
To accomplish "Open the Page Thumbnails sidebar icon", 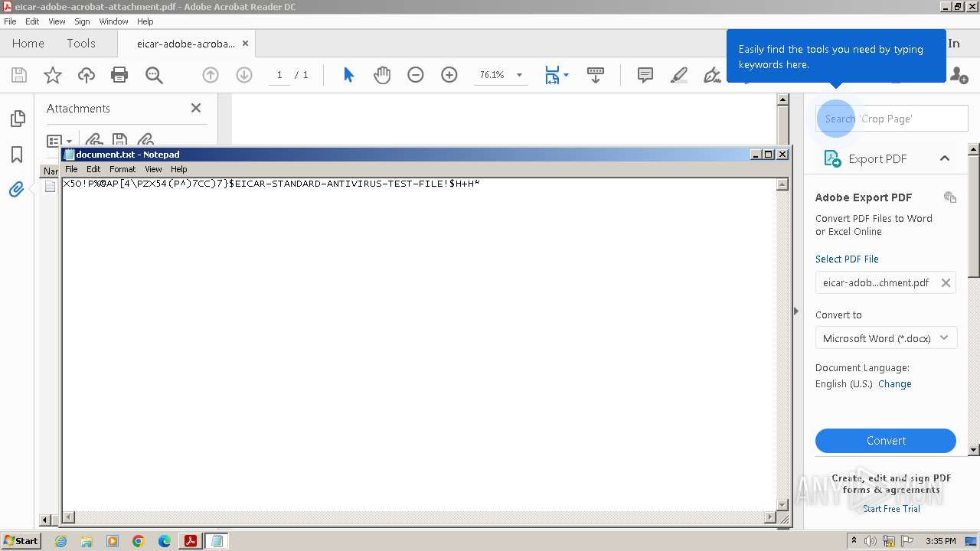I will [17, 119].
